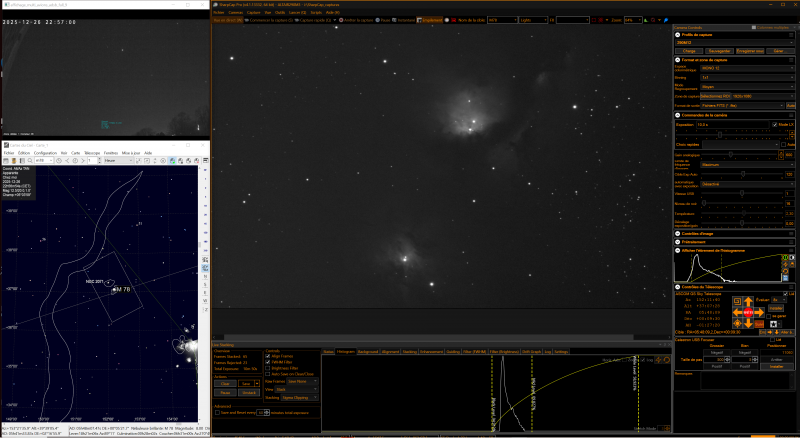Open Télescope menu in Cartes du Ciel
The height and width of the screenshot is (438, 800).
pyautogui.click(x=92, y=153)
